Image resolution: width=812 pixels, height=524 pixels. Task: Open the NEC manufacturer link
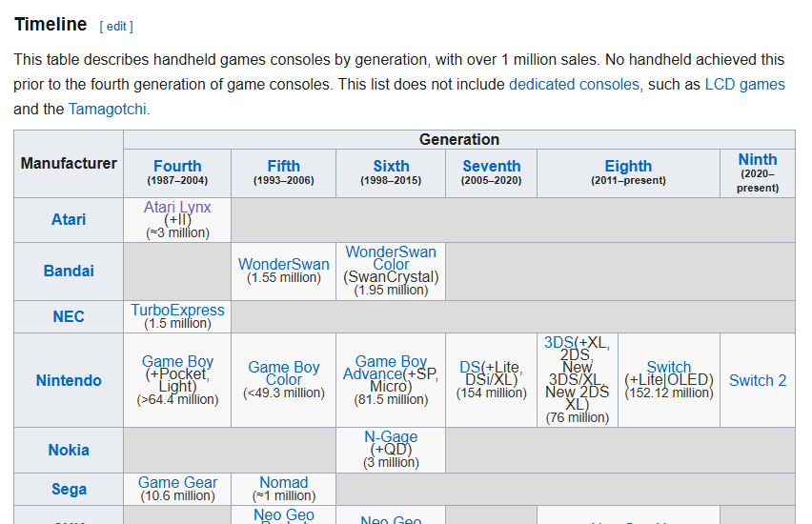(69, 316)
